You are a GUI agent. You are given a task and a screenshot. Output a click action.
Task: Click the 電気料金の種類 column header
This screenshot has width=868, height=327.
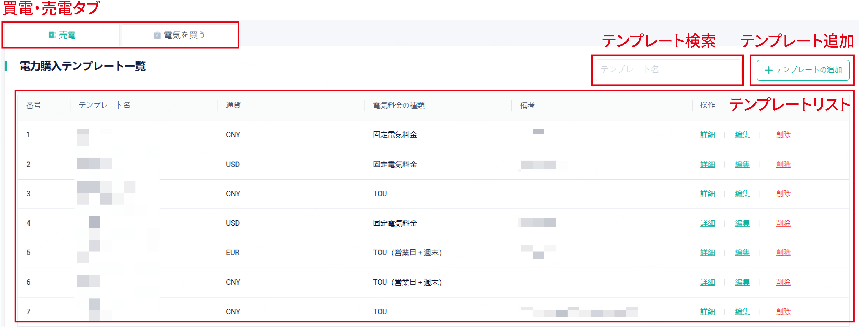point(399,106)
